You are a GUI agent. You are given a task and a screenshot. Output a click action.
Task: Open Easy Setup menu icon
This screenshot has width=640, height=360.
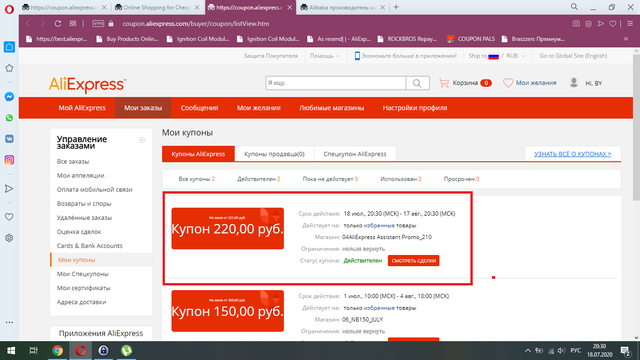630,24
